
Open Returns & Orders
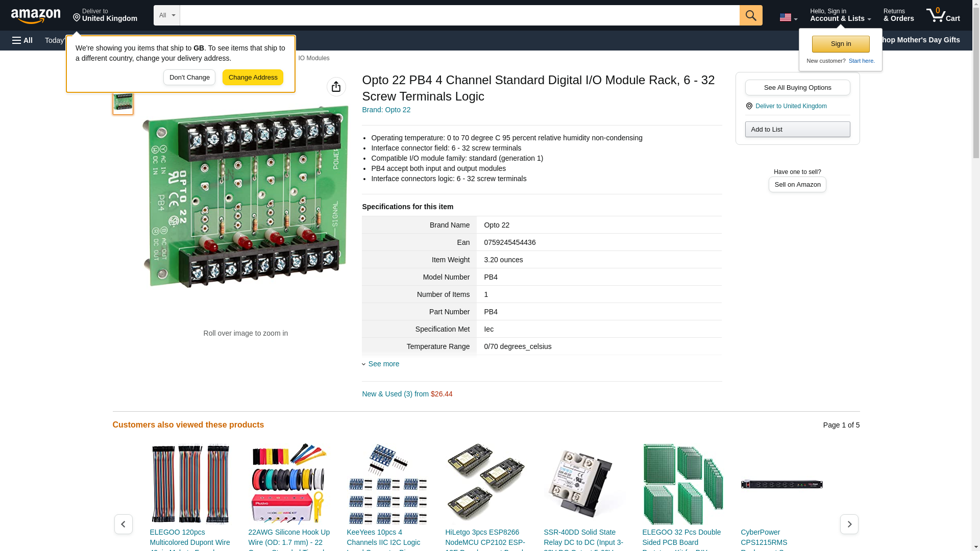point(898,15)
